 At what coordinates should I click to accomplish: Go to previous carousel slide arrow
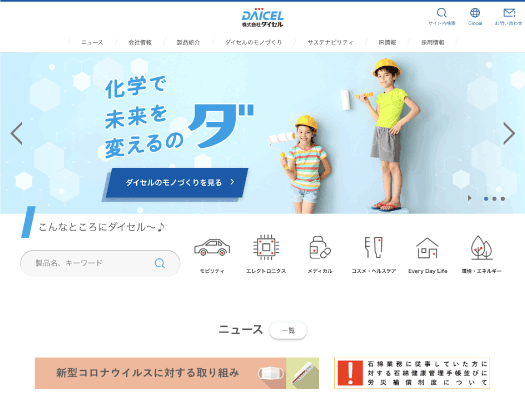click(x=16, y=133)
